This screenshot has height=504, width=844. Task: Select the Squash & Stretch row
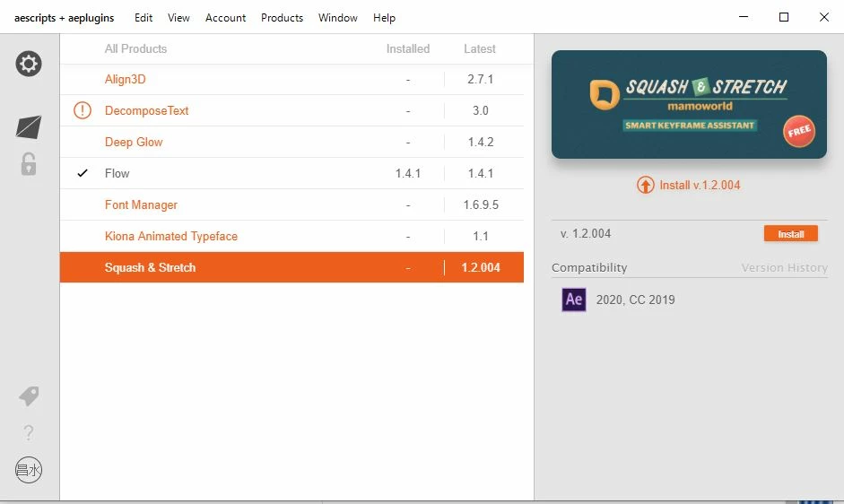(291, 267)
